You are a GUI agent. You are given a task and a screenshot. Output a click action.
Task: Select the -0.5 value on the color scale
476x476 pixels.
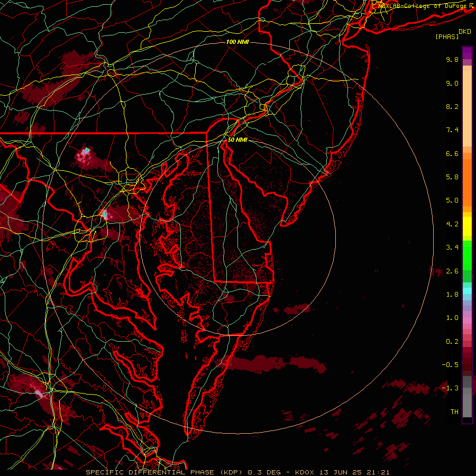pyautogui.click(x=450, y=365)
